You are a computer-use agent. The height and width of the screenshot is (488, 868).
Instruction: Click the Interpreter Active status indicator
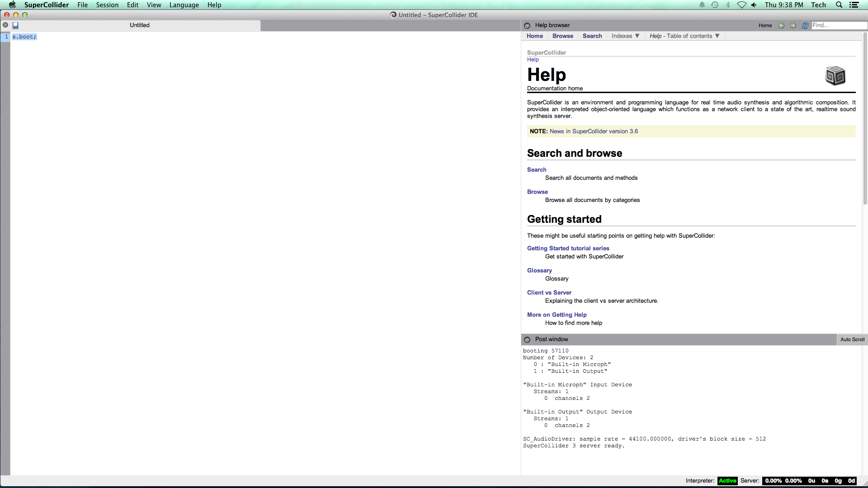[727, 481]
